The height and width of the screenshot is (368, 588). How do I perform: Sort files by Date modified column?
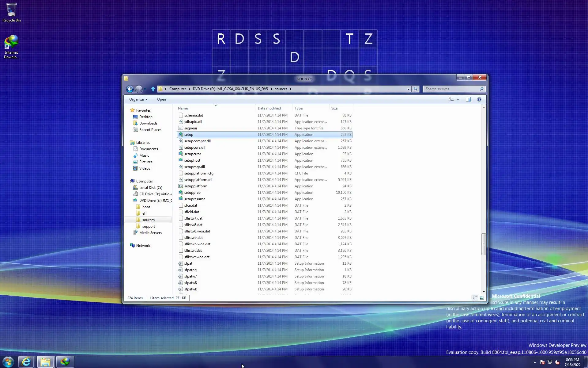tap(269, 108)
